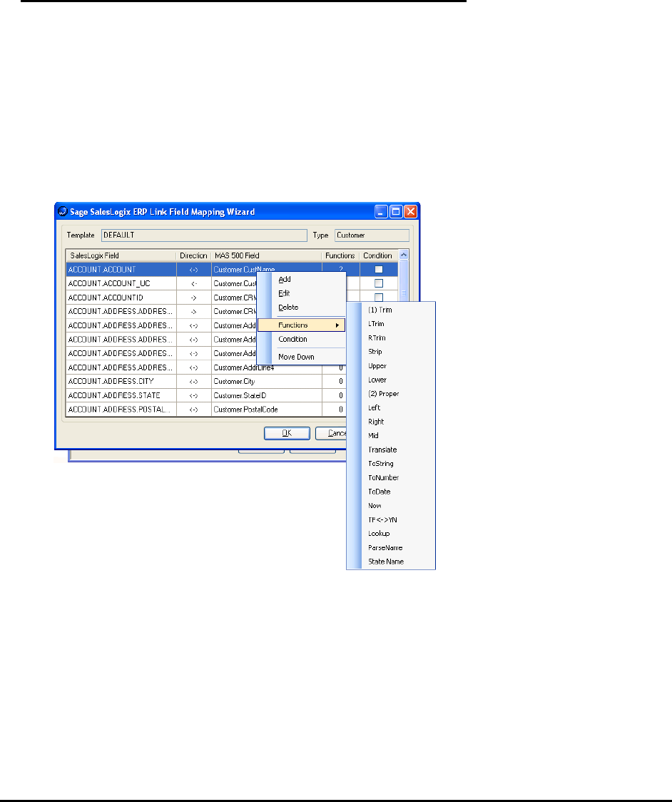This screenshot has height=802, width=672.
Task: Click the Customer.City cell
Action: (x=267, y=381)
